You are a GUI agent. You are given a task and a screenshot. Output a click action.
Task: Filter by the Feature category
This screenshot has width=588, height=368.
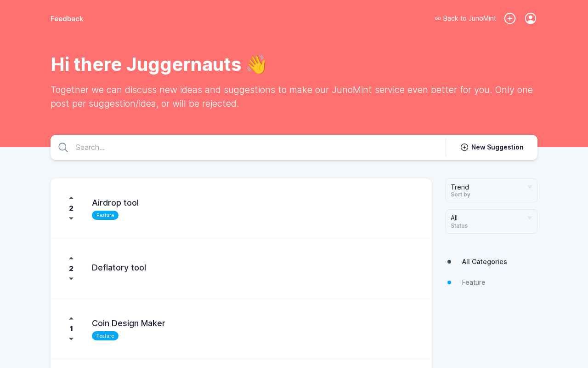474,282
